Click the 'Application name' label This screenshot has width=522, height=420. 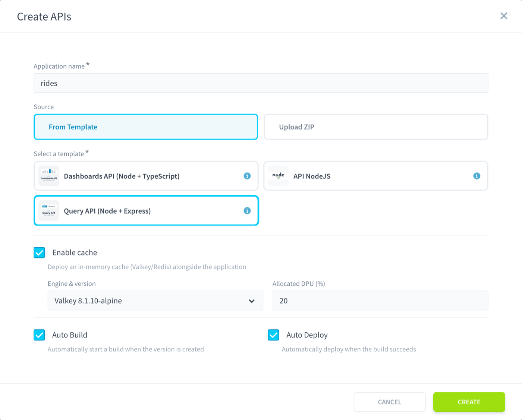[59, 66]
